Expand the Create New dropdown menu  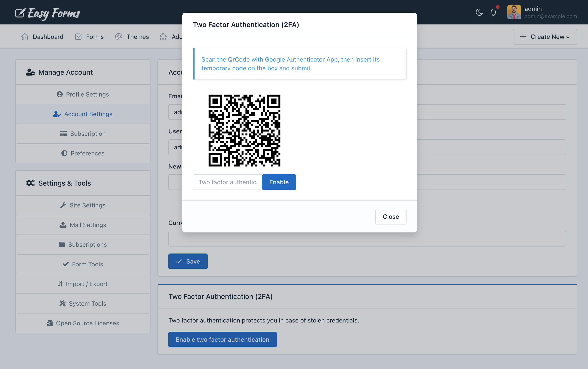[x=545, y=36]
